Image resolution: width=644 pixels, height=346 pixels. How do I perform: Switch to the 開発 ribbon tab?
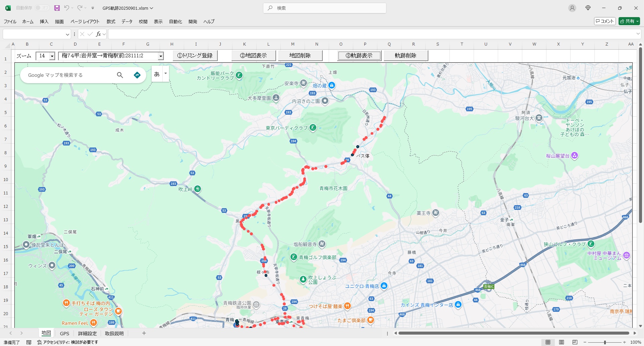click(193, 21)
